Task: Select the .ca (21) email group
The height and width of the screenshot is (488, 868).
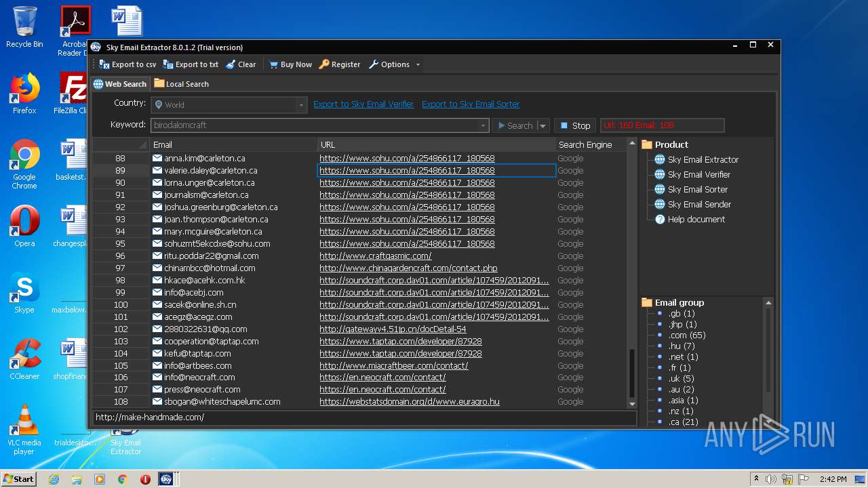Action: click(x=683, y=422)
